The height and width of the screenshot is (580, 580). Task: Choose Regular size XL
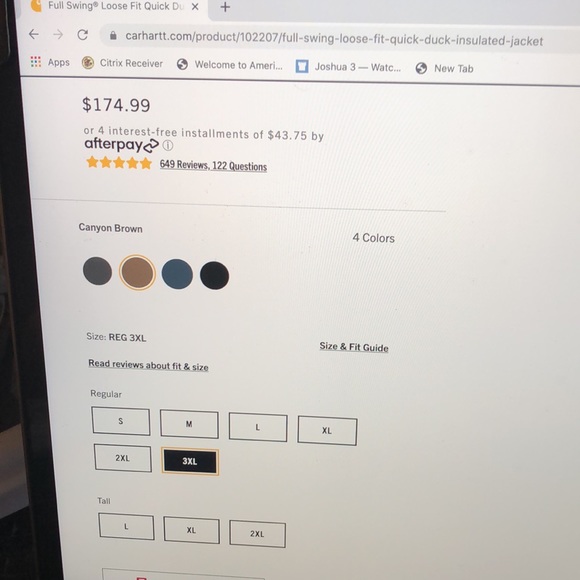327,431
